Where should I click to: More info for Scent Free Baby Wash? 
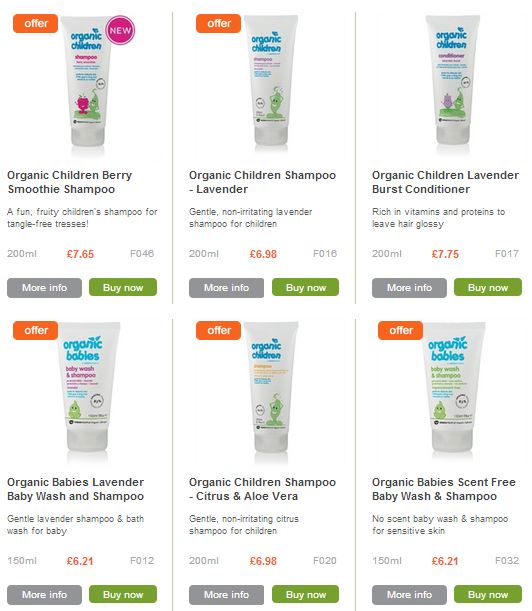pyautogui.click(x=409, y=595)
